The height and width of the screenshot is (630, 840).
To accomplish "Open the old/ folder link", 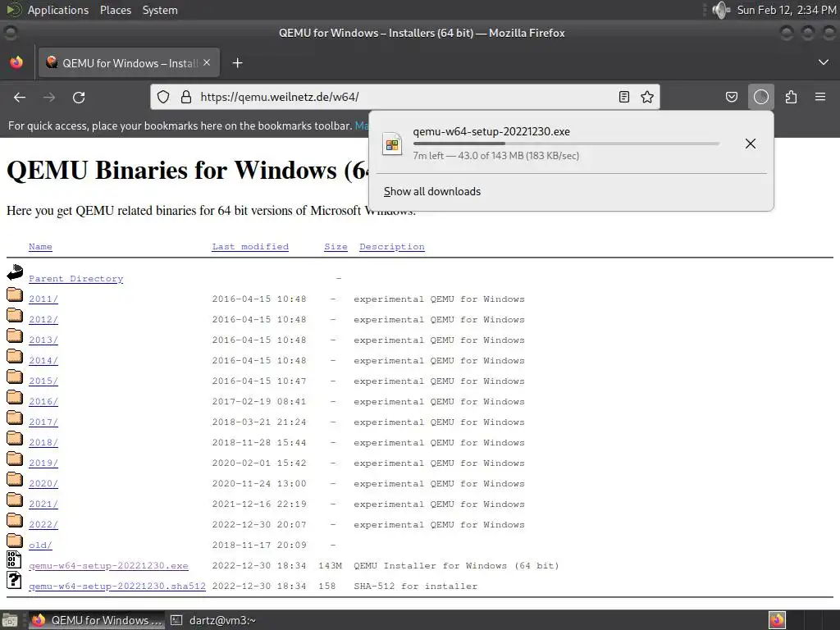I will [41, 545].
